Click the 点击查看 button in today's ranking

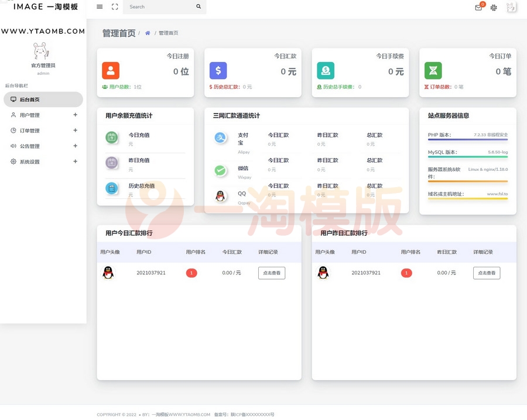pos(272,273)
